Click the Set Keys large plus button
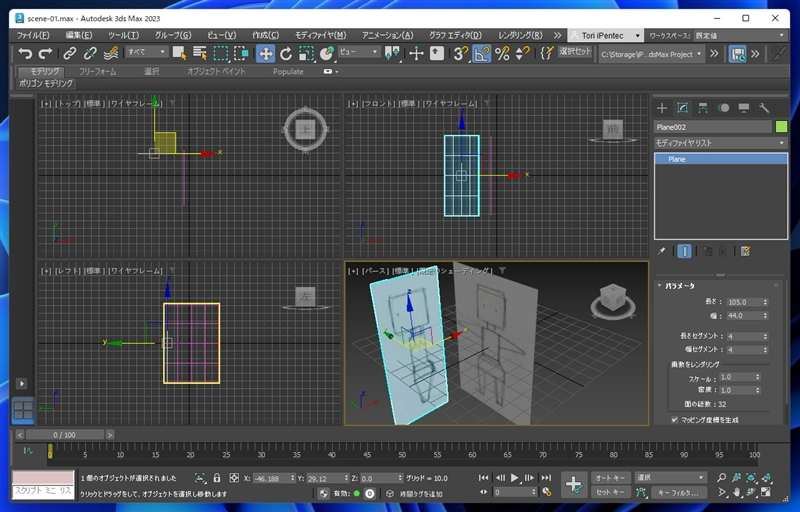Screen dimensions: 800x512 click(573, 484)
